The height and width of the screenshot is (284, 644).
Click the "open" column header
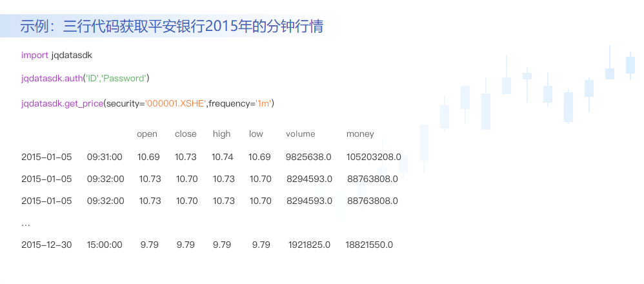(147, 134)
